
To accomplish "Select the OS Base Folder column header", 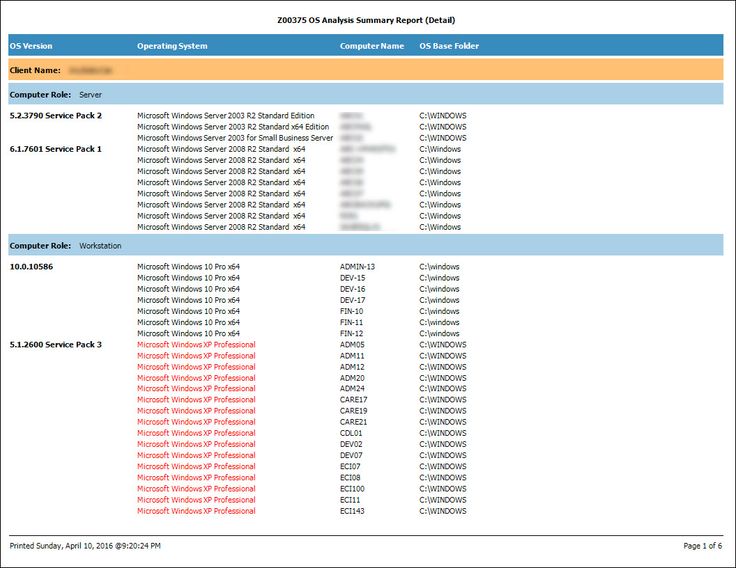I will point(449,46).
